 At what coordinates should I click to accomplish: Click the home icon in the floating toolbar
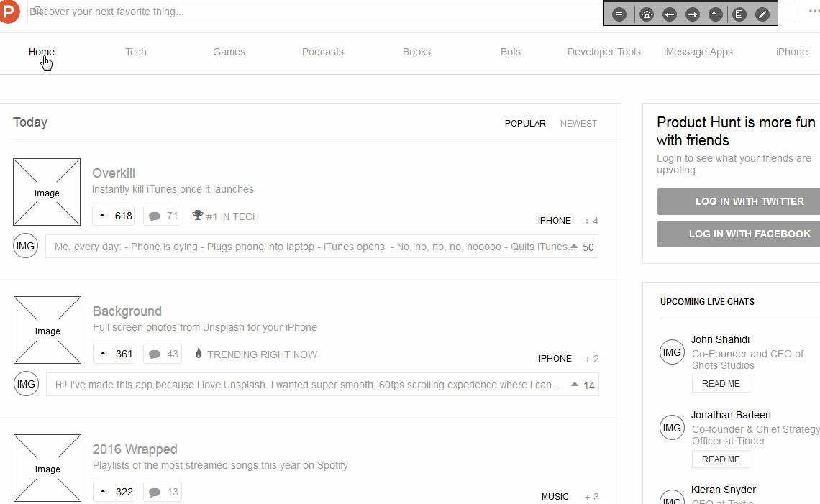[647, 14]
